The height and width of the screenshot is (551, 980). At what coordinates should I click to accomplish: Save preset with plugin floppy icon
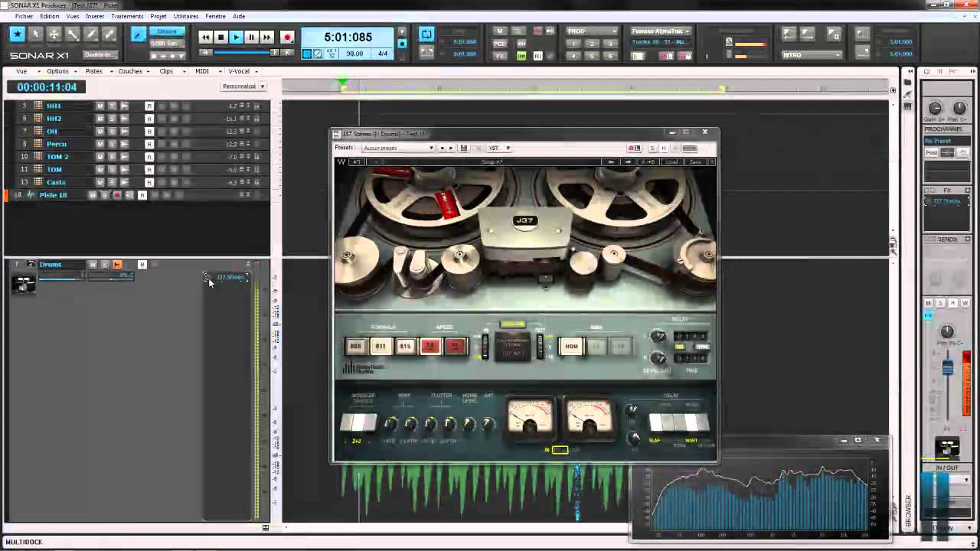(x=463, y=148)
